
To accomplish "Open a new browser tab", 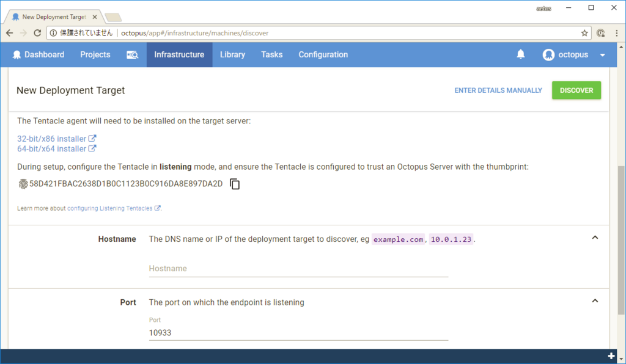I will click(x=113, y=17).
